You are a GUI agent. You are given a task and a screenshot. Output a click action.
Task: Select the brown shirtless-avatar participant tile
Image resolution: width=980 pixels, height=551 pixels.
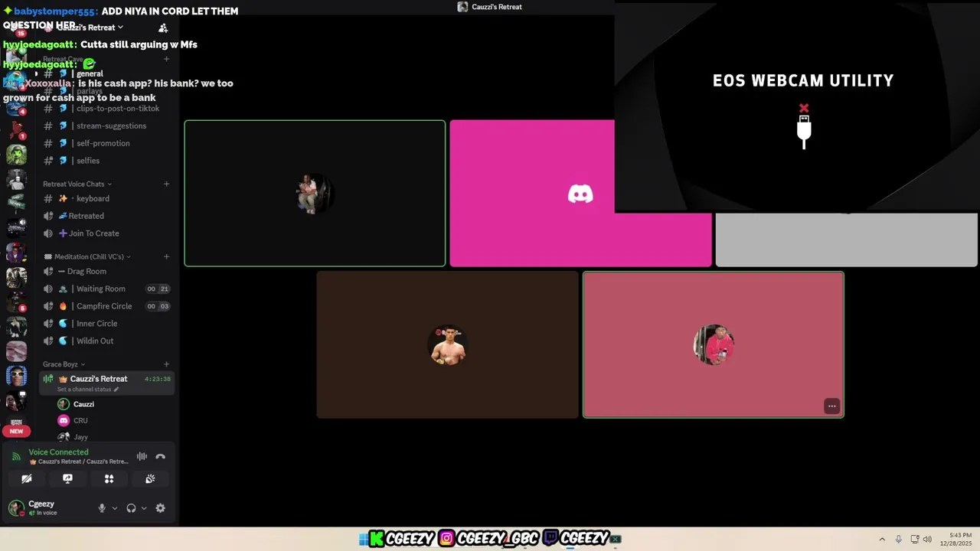[x=448, y=345]
